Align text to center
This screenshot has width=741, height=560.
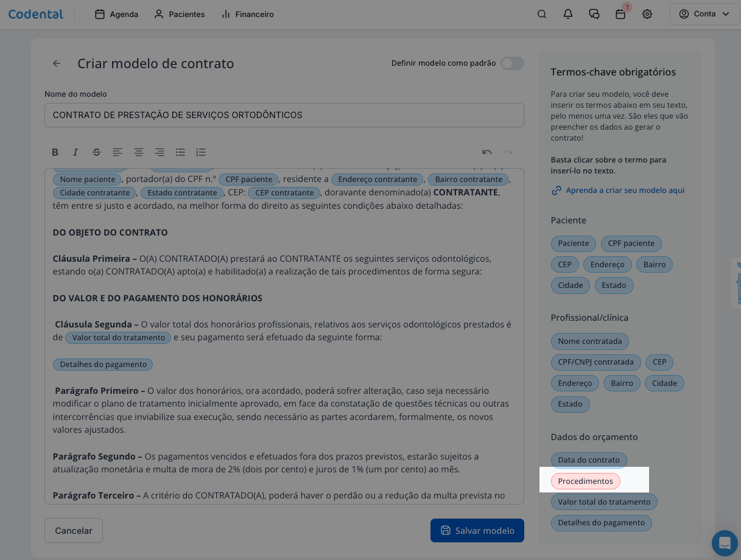click(x=139, y=152)
